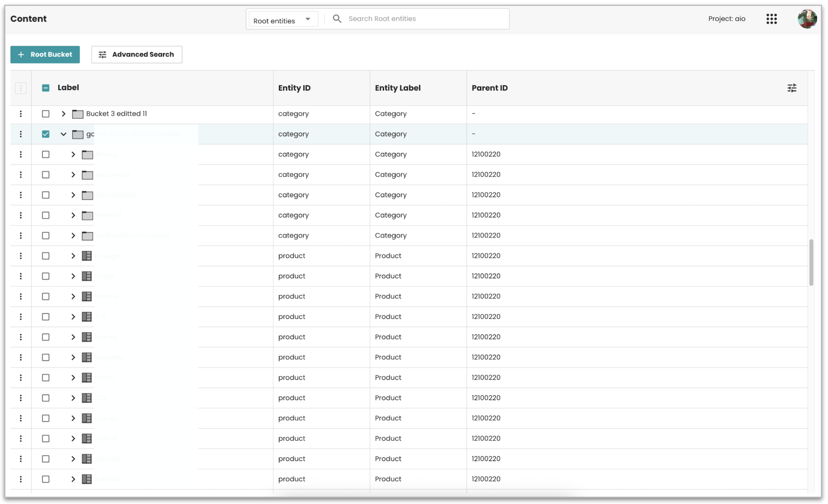This screenshot has height=504, width=828.
Task: Click the Root Bucket button
Action: (x=45, y=55)
